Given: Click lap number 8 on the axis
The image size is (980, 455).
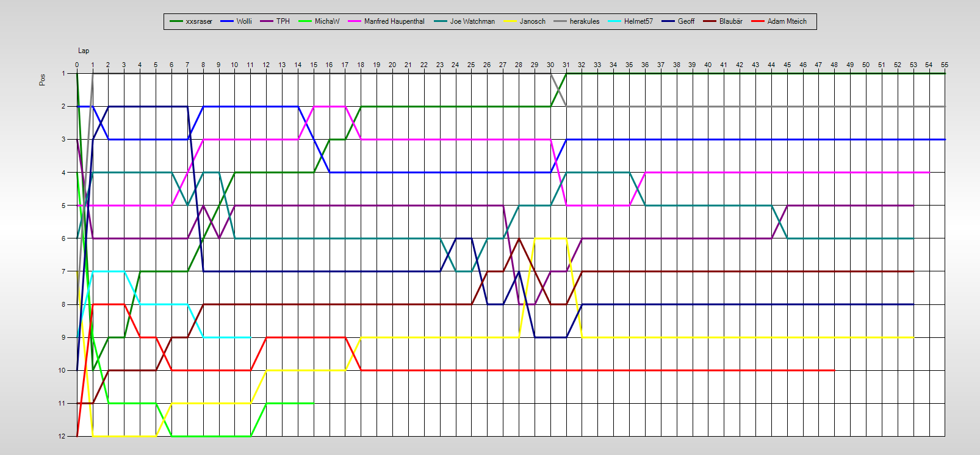Looking at the screenshot, I should point(203,65).
